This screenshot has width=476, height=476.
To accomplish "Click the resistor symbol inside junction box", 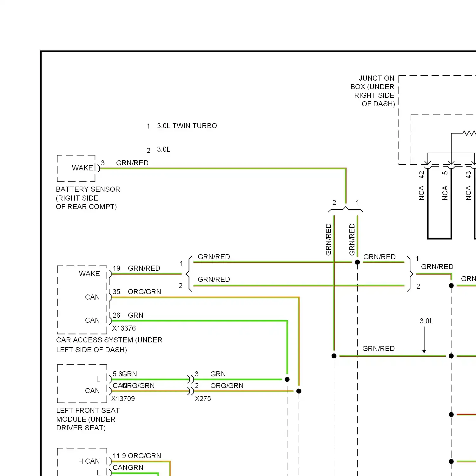I will pos(469,133).
